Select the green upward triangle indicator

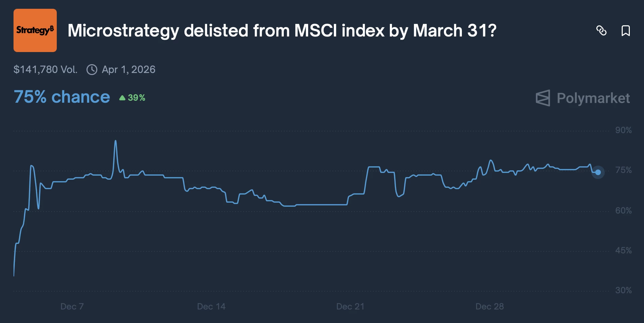(122, 97)
